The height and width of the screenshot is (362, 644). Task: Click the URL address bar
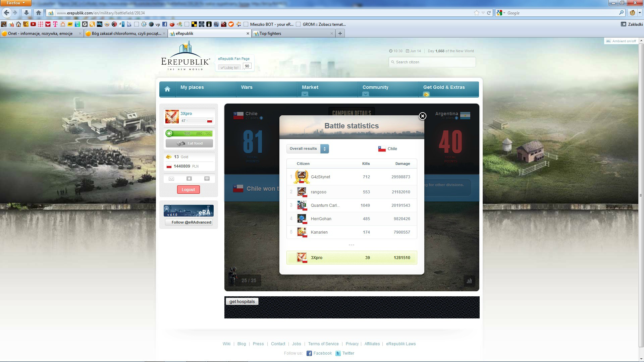tap(262, 13)
